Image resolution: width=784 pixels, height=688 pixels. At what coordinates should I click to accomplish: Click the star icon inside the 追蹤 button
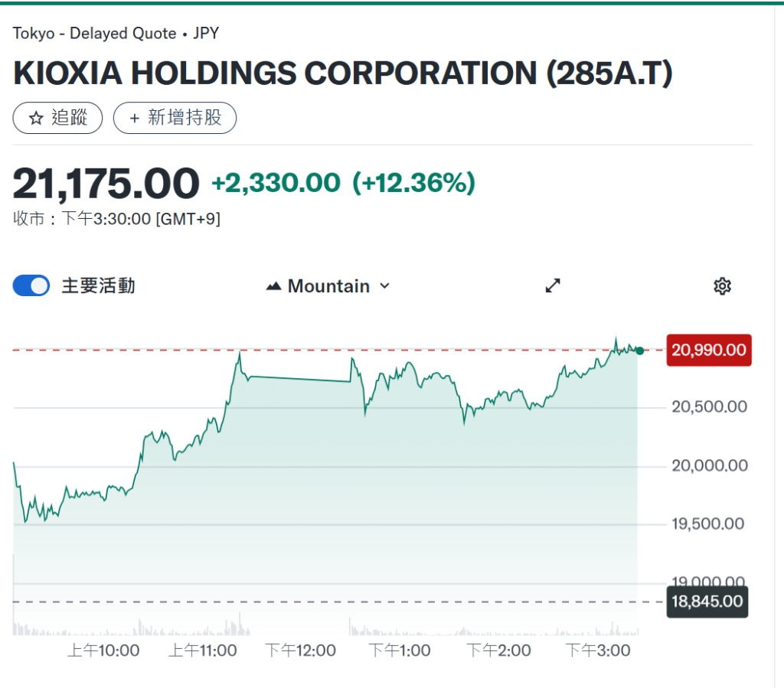pyautogui.click(x=34, y=118)
